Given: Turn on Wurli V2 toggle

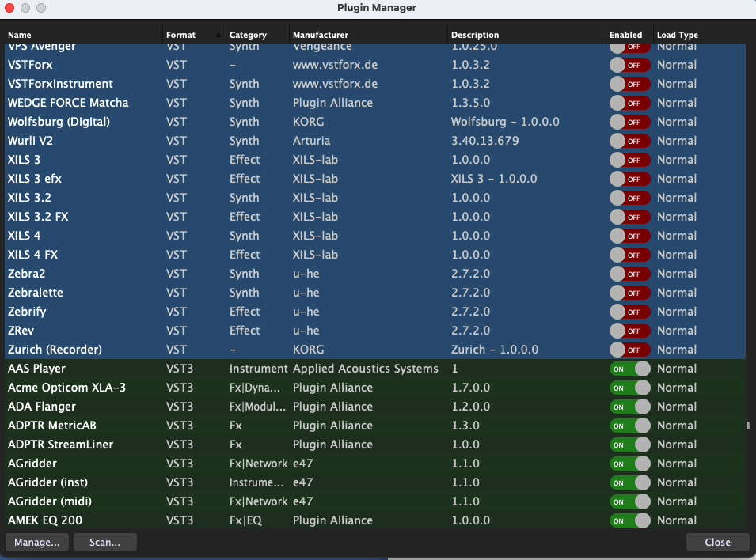Looking at the screenshot, I should click(x=629, y=142).
